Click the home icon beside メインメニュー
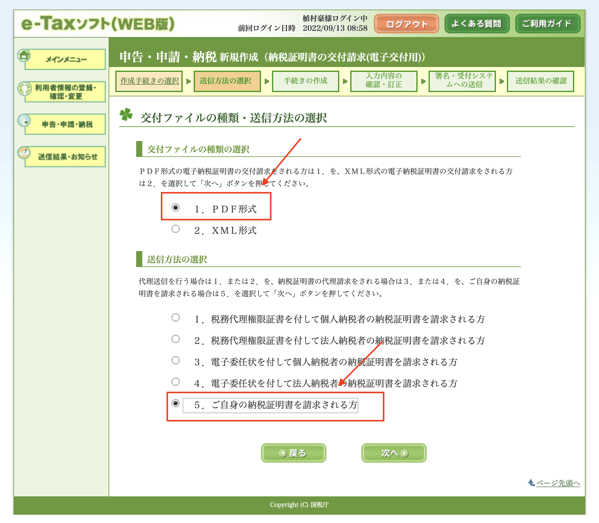Viewport: 599px width, 523px height. [x=24, y=56]
